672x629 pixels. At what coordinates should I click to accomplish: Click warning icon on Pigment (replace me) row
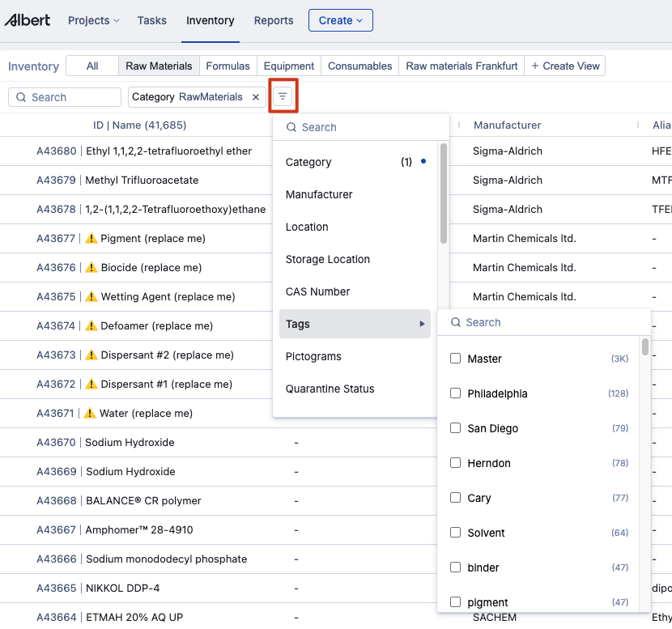91,239
